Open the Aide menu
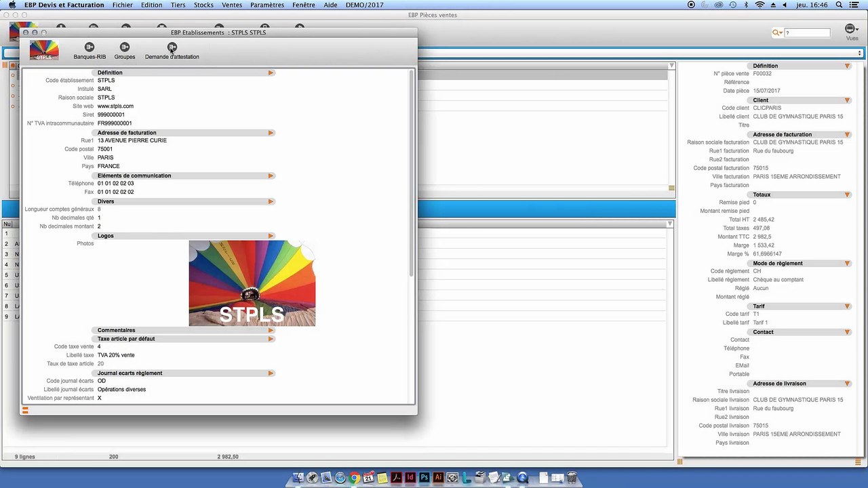This screenshot has width=868, height=488. point(330,5)
